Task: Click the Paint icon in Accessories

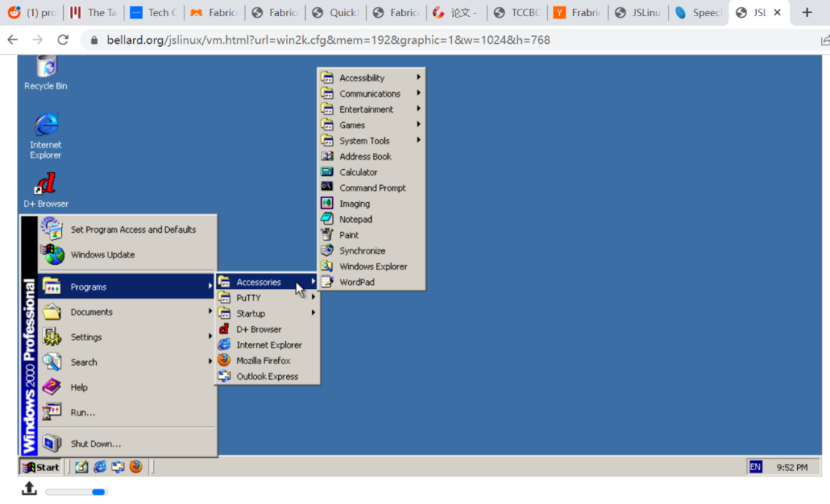Action: click(327, 234)
